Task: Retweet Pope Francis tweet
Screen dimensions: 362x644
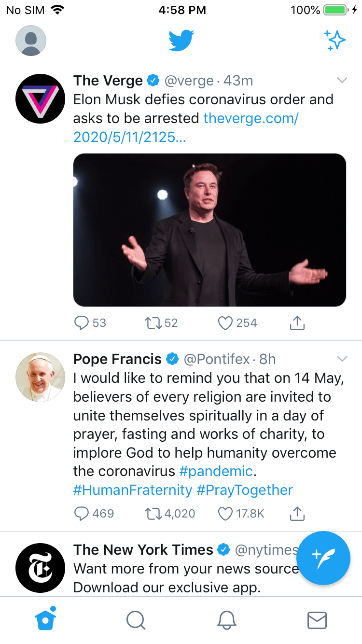Action: tap(153, 513)
